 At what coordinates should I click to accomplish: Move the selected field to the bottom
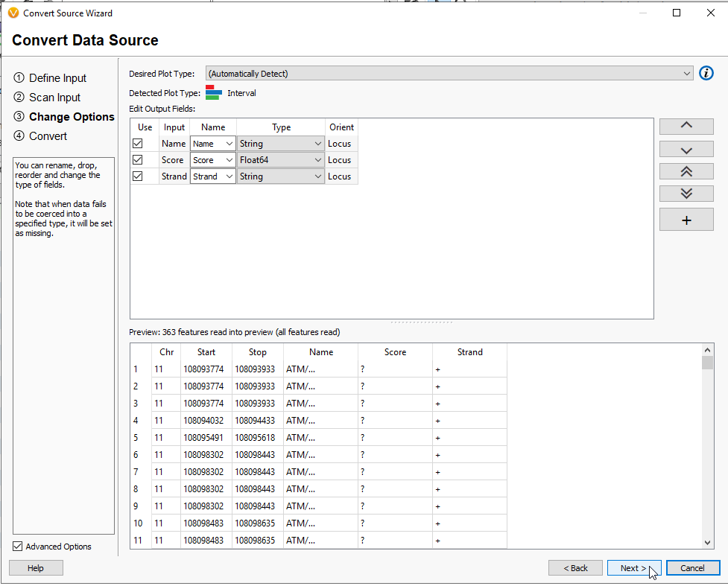(x=686, y=193)
